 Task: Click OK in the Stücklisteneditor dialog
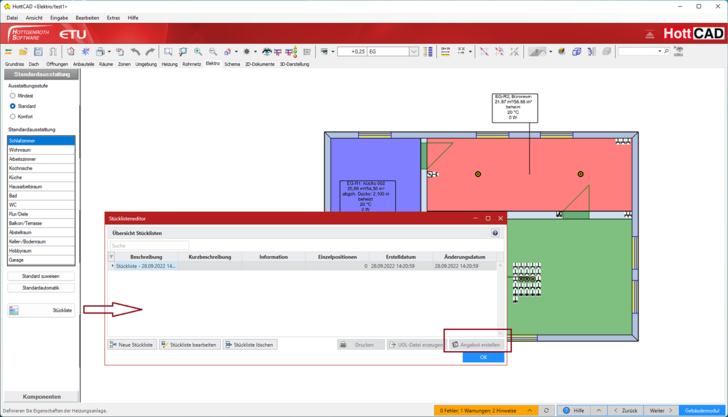[483, 357]
